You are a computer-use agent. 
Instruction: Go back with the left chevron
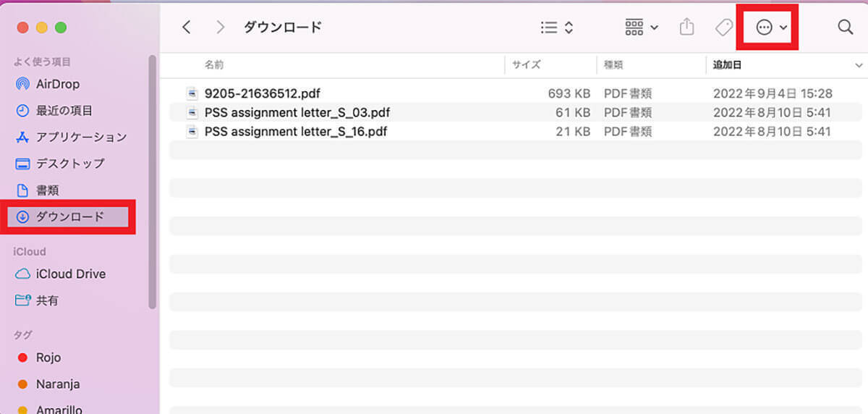pyautogui.click(x=187, y=28)
